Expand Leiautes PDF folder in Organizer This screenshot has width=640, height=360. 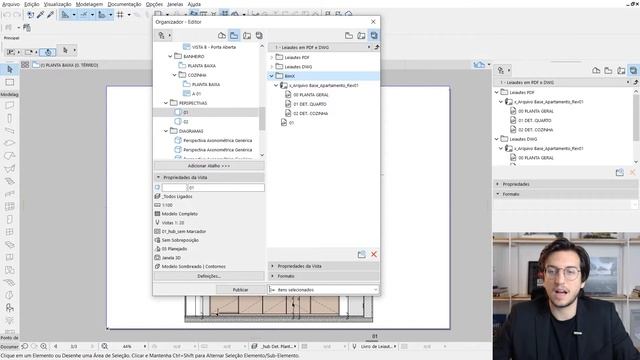pyautogui.click(x=272, y=58)
